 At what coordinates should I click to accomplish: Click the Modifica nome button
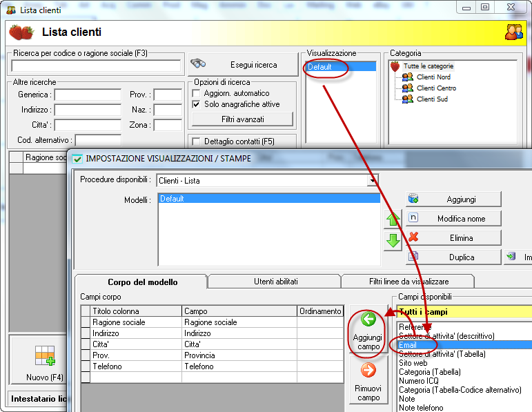453,219
